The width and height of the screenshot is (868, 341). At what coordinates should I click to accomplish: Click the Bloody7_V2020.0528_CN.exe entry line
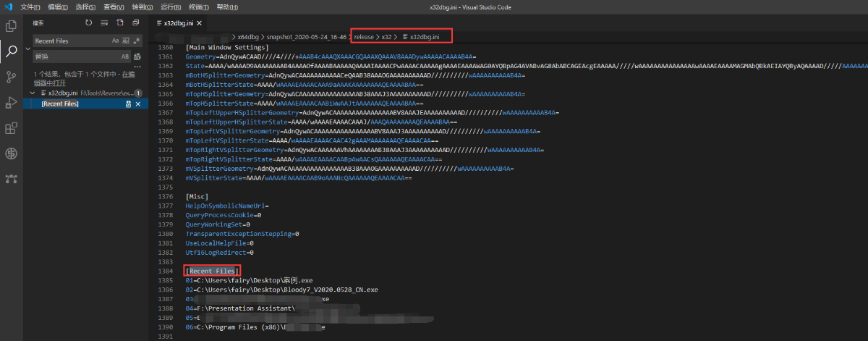[x=281, y=290]
